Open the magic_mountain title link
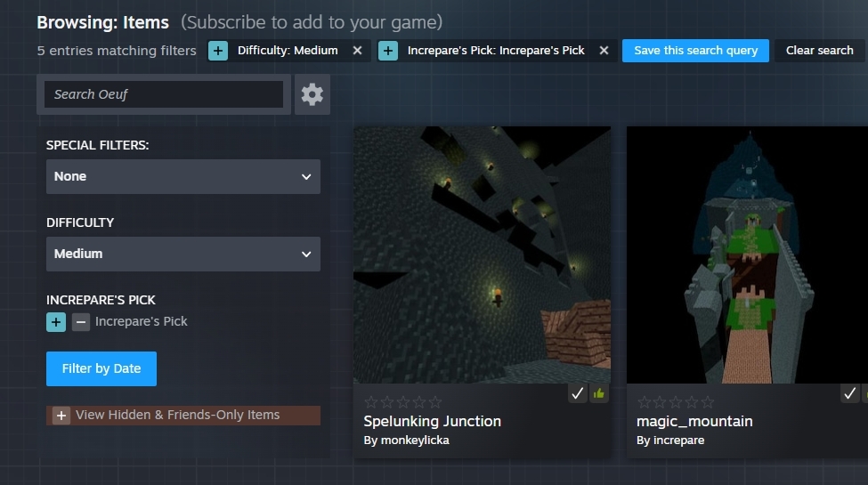Image resolution: width=868 pixels, height=485 pixels. pos(694,421)
